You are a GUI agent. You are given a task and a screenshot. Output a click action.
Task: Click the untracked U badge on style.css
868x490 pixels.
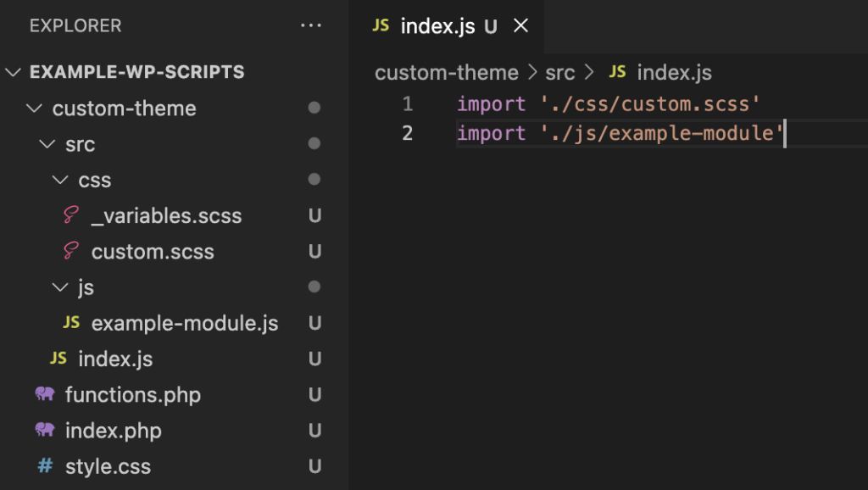314,466
